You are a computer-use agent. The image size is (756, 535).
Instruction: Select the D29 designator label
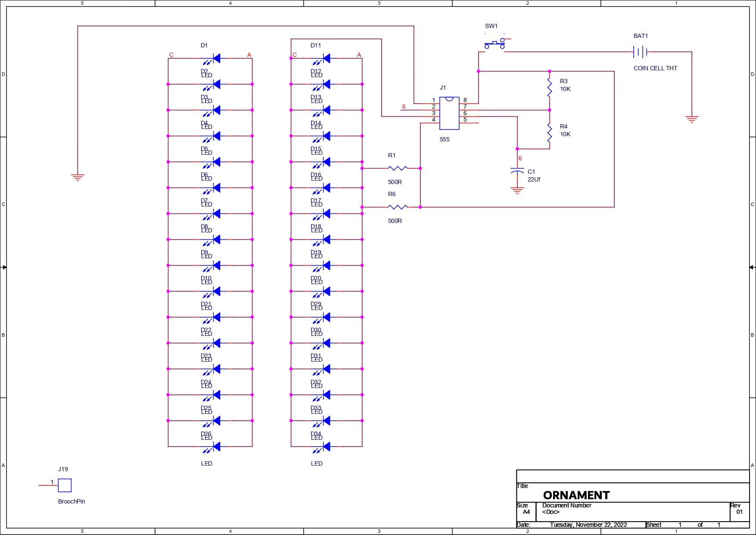pos(316,304)
